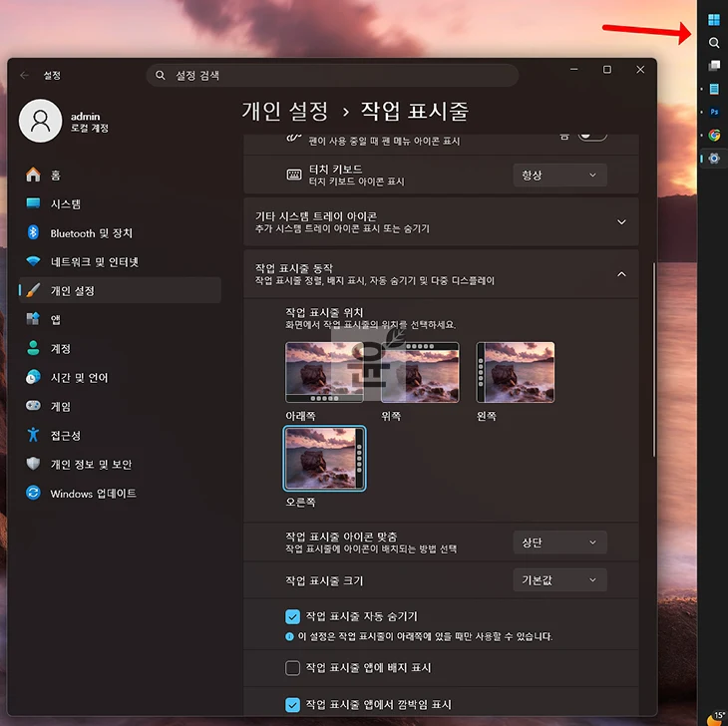Open 시스템 settings category
The image size is (728, 726).
tap(120, 203)
